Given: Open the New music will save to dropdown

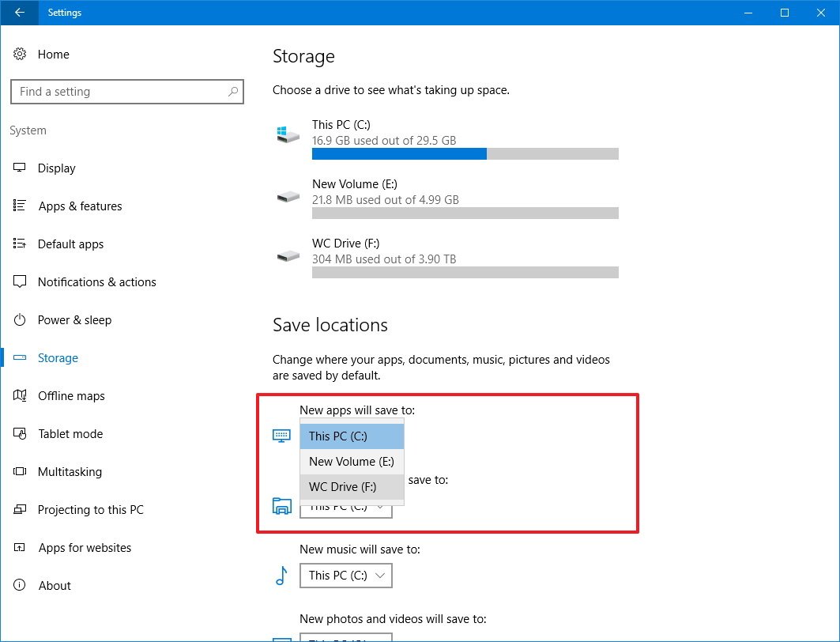Looking at the screenshot, I should point(345,576).
